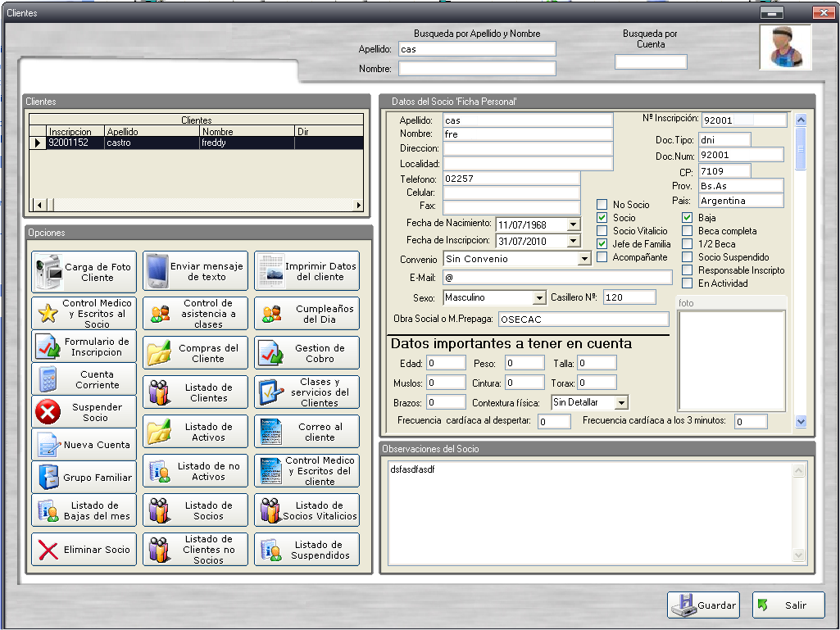Click Suspender Socio red cross icon
840x630 pixels.
click(x=48, y=413)
